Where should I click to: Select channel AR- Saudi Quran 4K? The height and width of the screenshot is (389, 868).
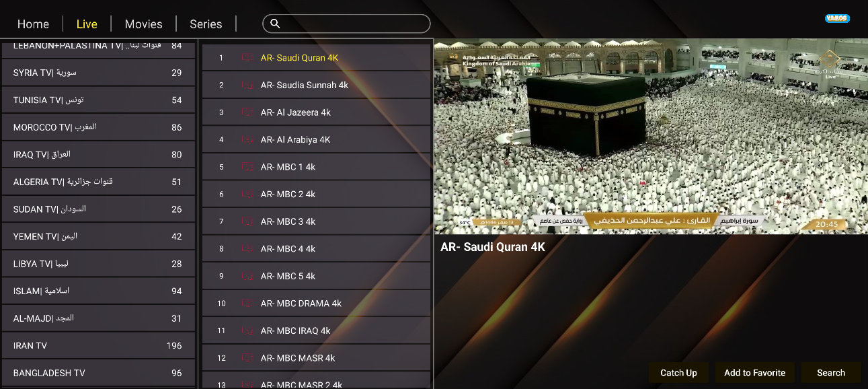pyautogui.click(x=316, y=58)
